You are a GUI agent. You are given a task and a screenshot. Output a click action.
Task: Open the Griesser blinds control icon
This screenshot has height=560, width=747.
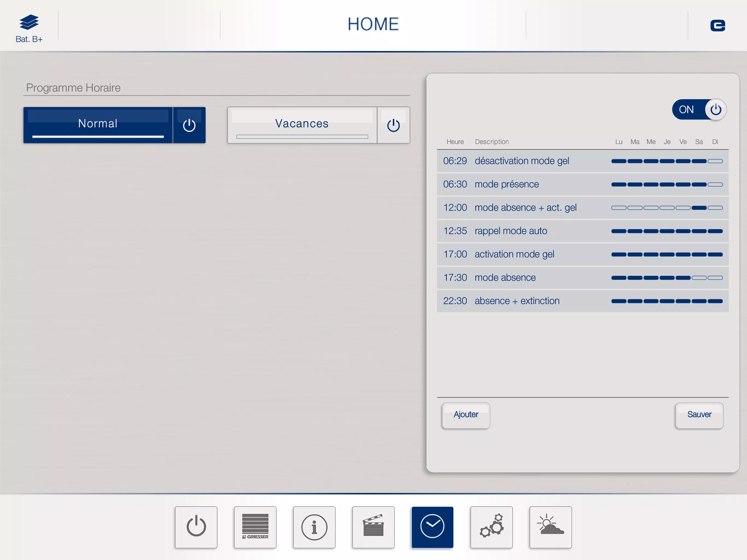pyautogui.click(x=255, y=527)
